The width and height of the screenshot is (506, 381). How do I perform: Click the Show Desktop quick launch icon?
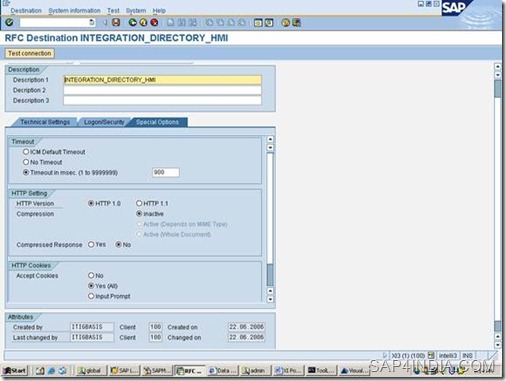pos(40,370)
